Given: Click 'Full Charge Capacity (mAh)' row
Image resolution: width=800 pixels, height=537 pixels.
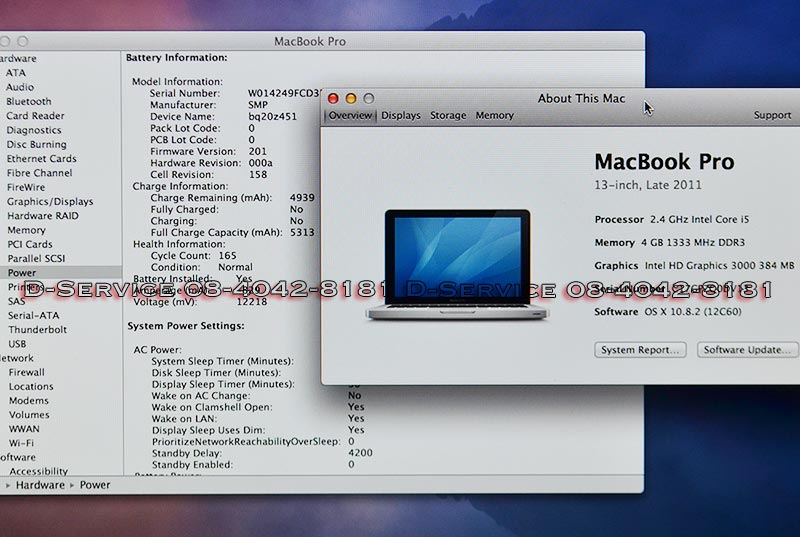Looking at the screenshot, I should [233, 233].
